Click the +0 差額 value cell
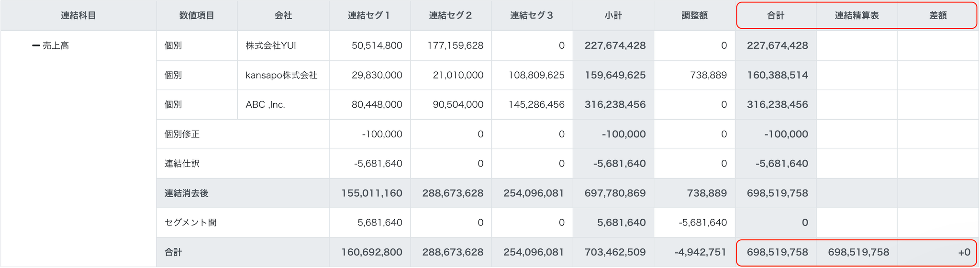This screenshot has height=268, width=980. coord(964,252)
